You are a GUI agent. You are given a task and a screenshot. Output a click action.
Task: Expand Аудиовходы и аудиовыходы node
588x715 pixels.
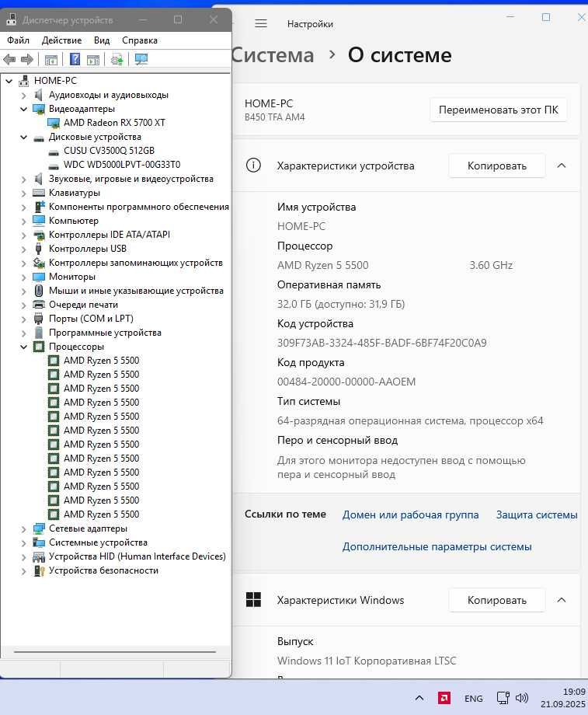tap(24, 96)
